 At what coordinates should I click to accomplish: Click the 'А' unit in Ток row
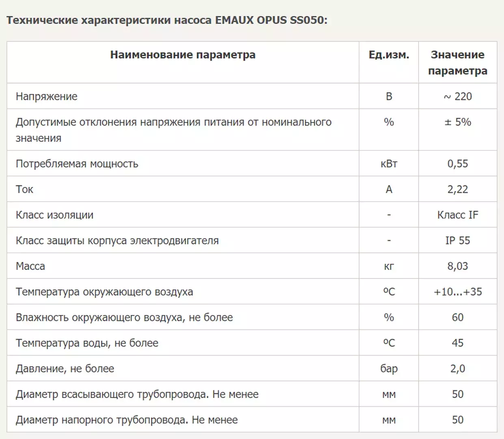pos(389,189)
